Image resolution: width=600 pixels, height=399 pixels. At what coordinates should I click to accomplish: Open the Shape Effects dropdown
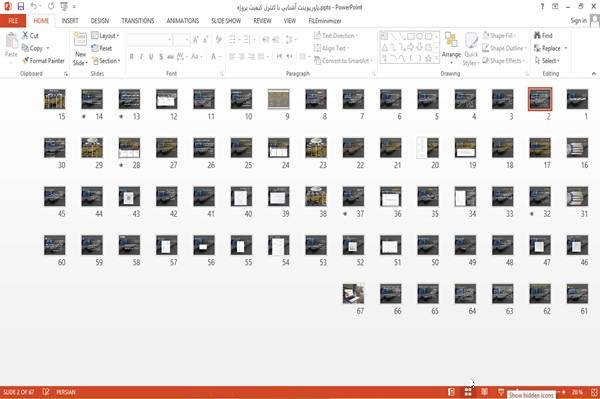(x=504, y=61)
